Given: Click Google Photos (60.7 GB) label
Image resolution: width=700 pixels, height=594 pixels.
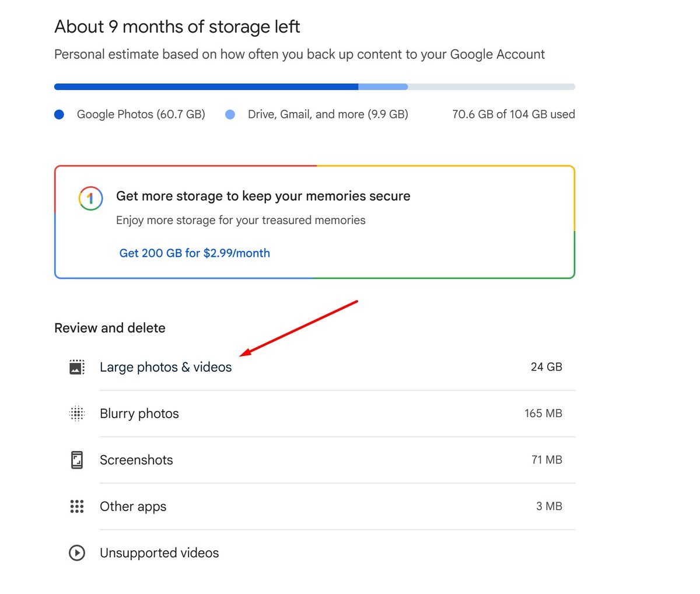Looking at the screenshot, I should (141, 114).
